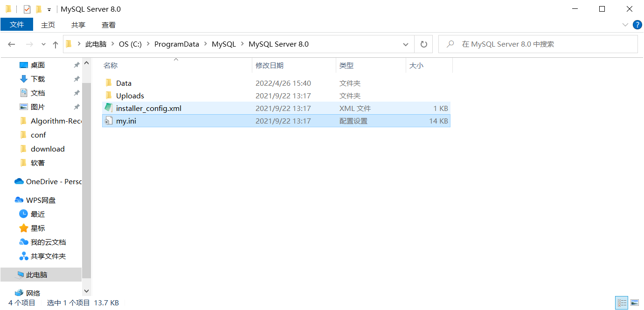Open the blue Help question mark
Image resolution: width=644 pixels, height=310 pixels.
pyautogui.click(x=637, y=25)
